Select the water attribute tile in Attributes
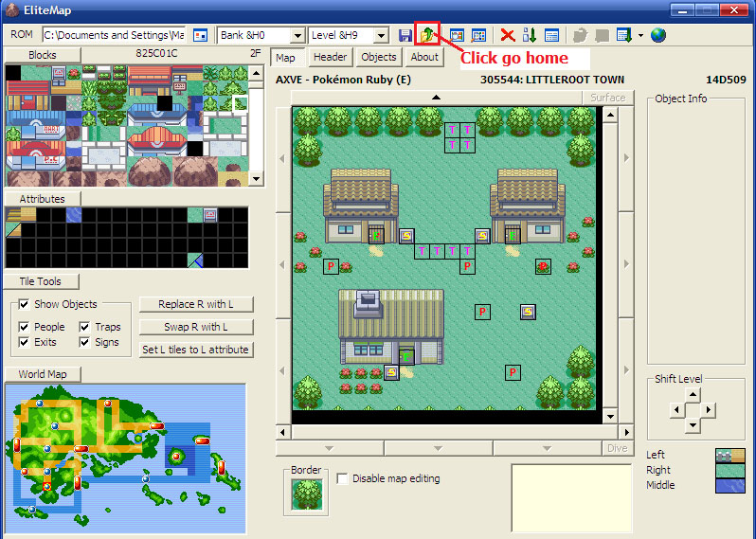 [x=74, y=215]
